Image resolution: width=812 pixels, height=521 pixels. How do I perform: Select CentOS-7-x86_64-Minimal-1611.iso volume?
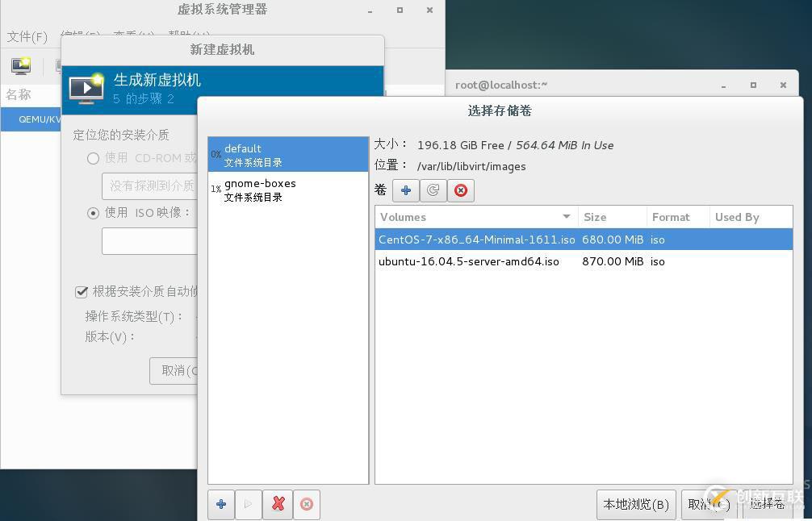584,240
